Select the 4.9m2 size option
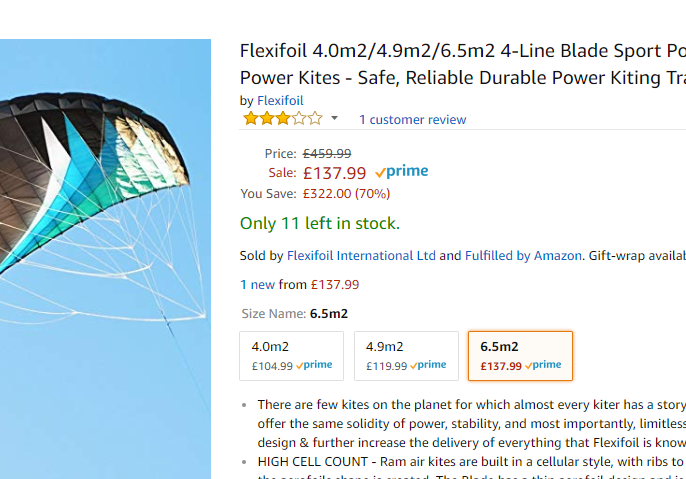Image resolution: width=686 pixels, height=479 pixels. (406, 356)
